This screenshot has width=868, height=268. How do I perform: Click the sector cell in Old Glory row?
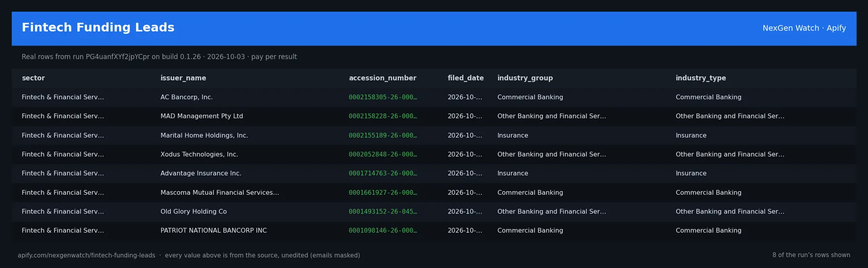(63, 212)
